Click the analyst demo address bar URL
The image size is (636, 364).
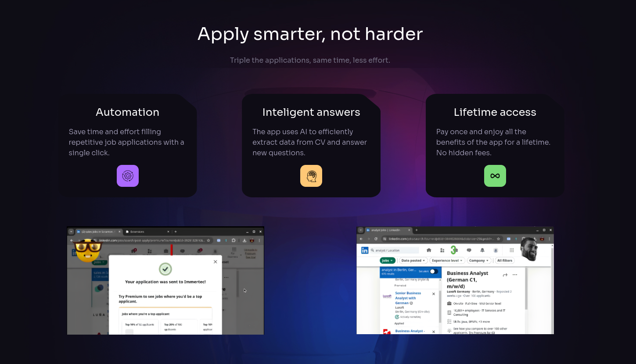442,239
